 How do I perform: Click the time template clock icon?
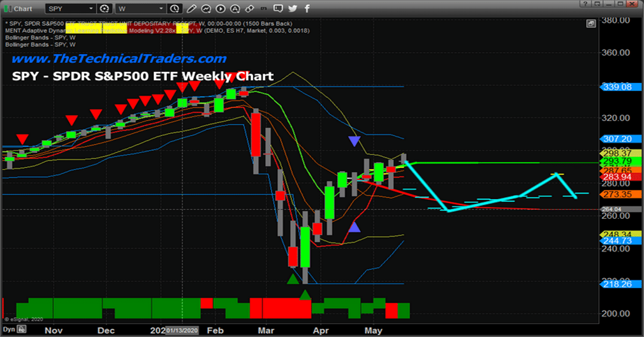coord(174,9)
